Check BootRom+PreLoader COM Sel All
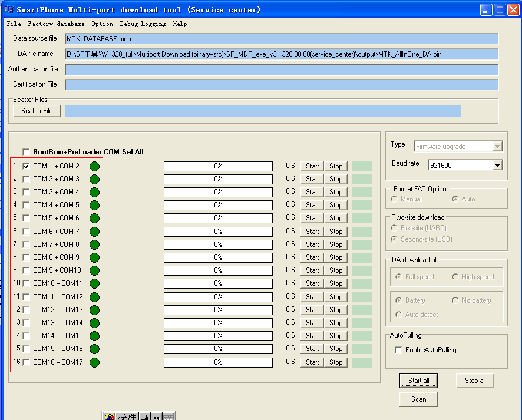Image resolution: width=522 pixels, height=420 pixels. [26, 152]
